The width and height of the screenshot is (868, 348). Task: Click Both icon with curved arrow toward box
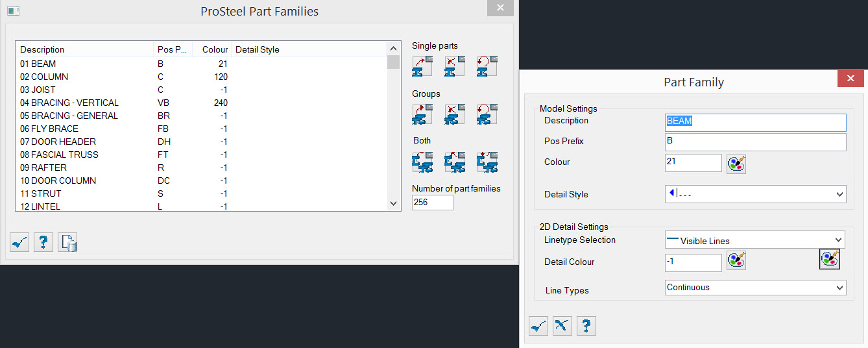pos(422,162)
